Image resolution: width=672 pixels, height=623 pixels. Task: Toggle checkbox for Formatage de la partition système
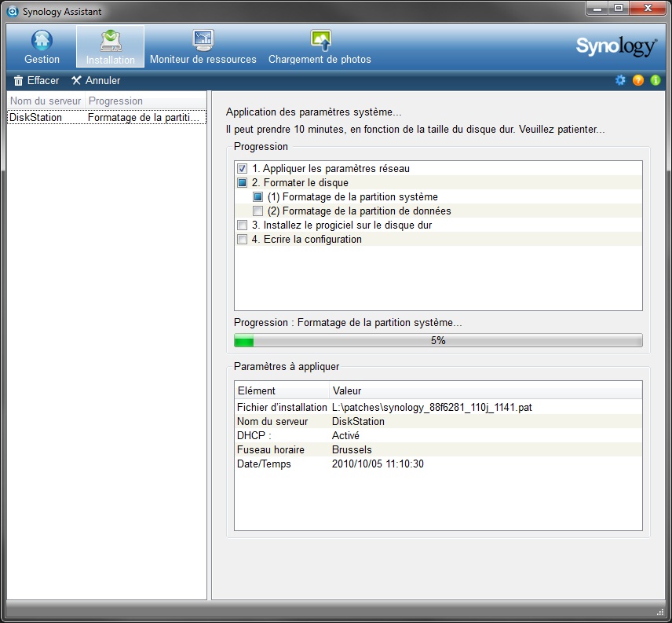coord(257,197)
